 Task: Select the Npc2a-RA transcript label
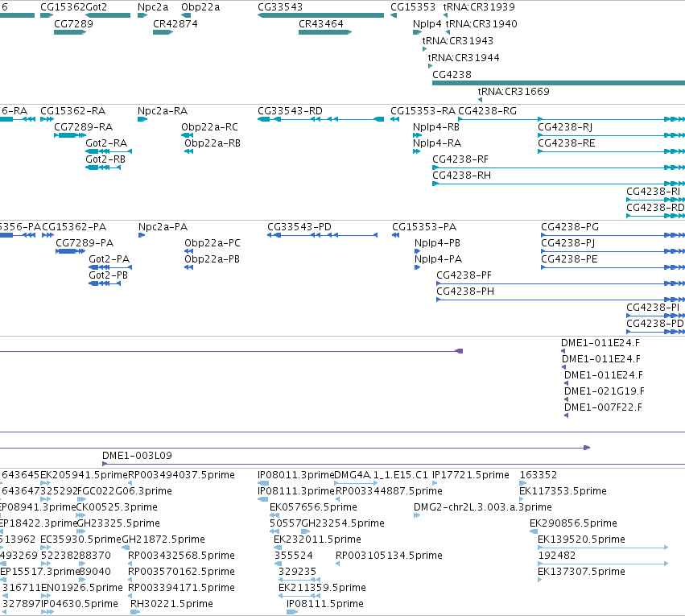[162, 111]
